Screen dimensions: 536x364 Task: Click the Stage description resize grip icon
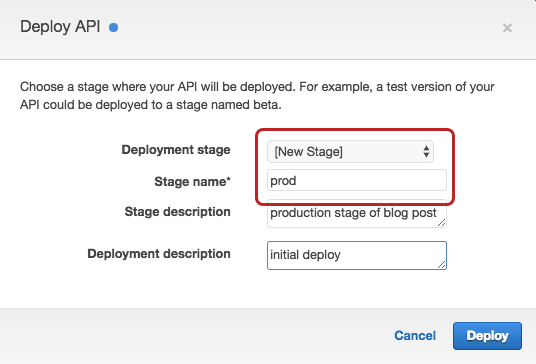[x=441, y=223]
